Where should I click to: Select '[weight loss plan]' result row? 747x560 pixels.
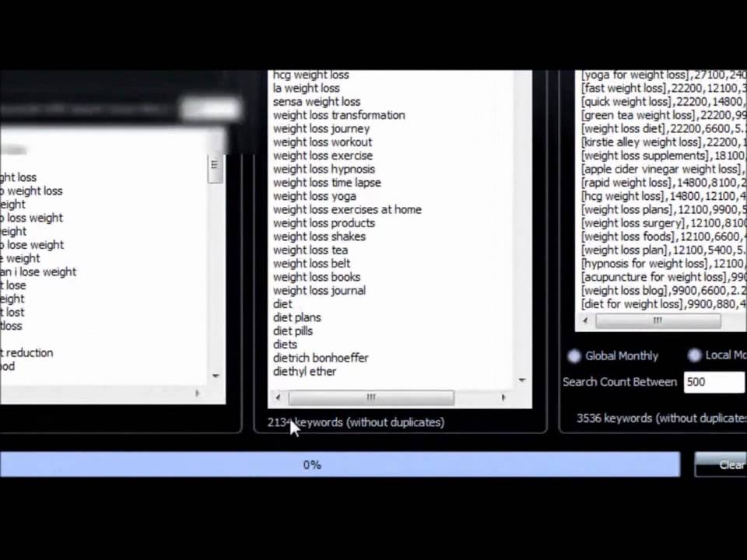(664, 250)
